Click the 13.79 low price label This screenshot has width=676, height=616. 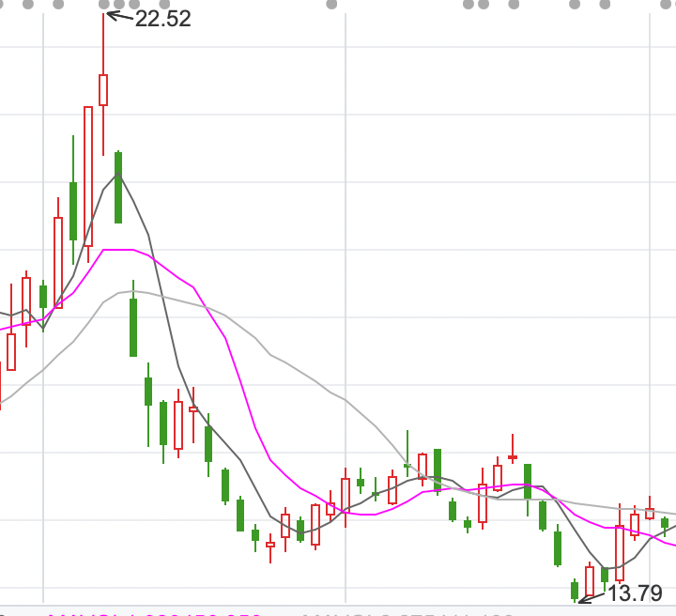point(634,593)
